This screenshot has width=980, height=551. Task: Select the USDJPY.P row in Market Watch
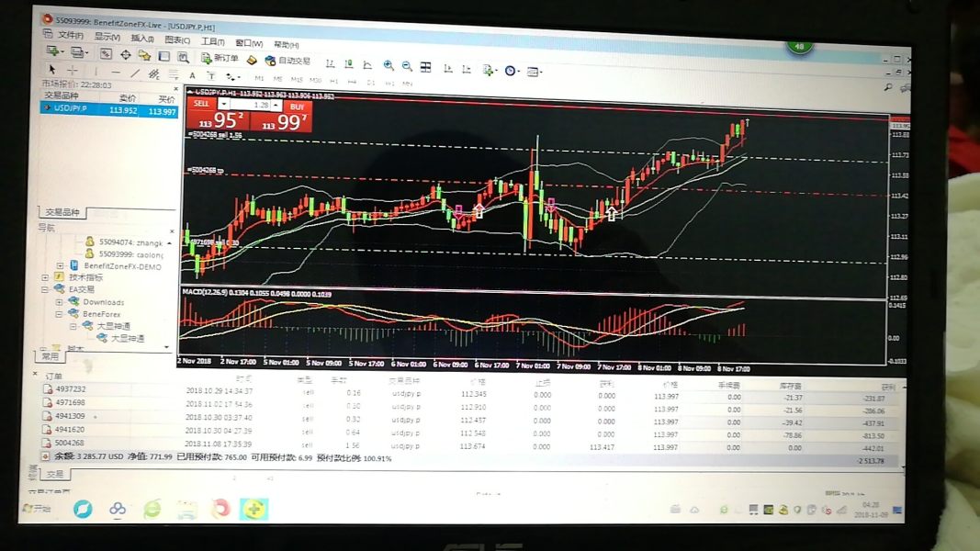pos(108,109)
